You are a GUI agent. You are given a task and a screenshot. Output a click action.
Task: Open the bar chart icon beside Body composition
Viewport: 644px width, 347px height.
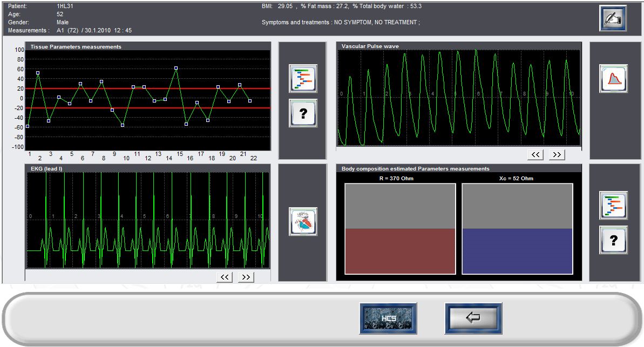(x=613, y=205)
